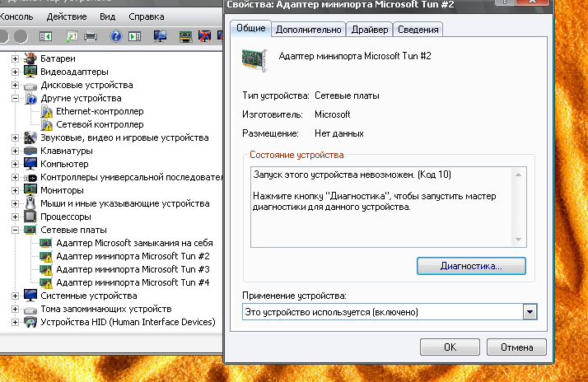Switch to the Сведения tab
The image size is (588, 382).
(x=418, y=30)
